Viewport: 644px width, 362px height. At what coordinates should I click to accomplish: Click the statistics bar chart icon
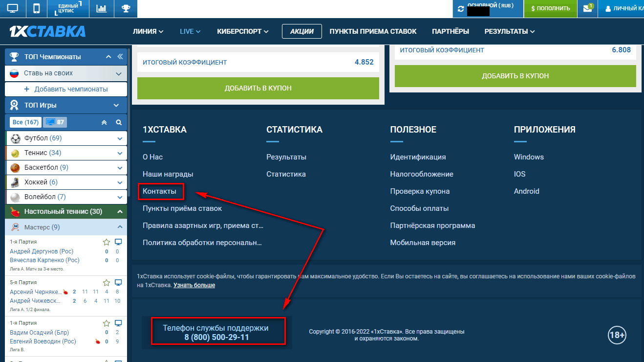point(102,8)
